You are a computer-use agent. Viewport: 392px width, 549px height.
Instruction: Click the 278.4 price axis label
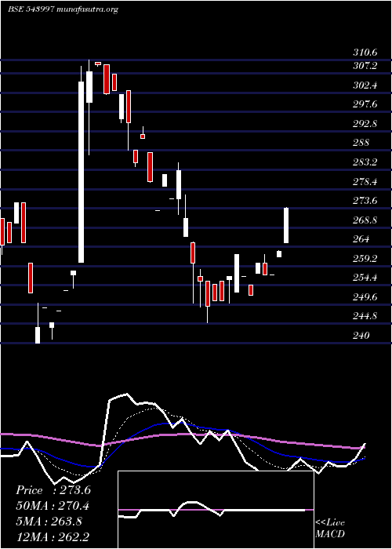(365, 182)
